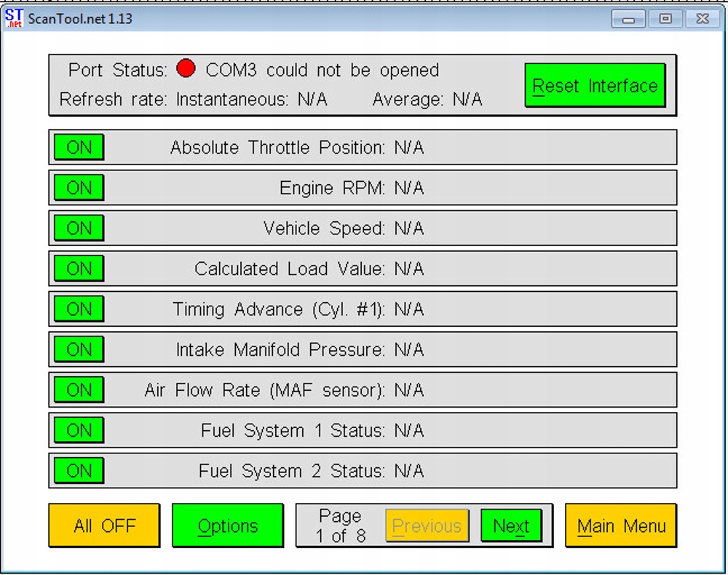Screen dimensions: 728x575
Task: Click the All OFF button
Action: tap(104, 526)
